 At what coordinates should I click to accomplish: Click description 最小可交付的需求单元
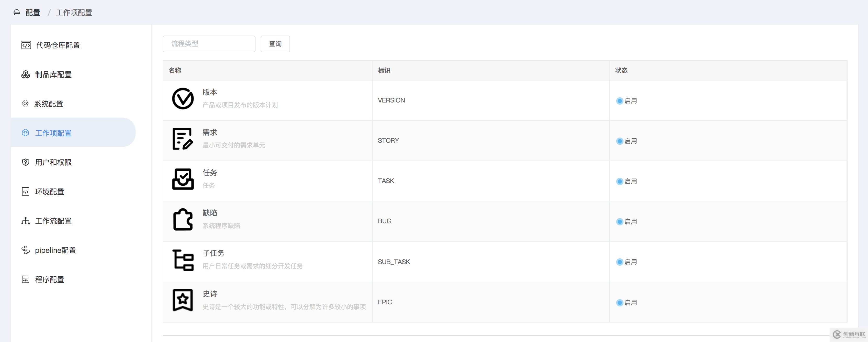[234, 145]
